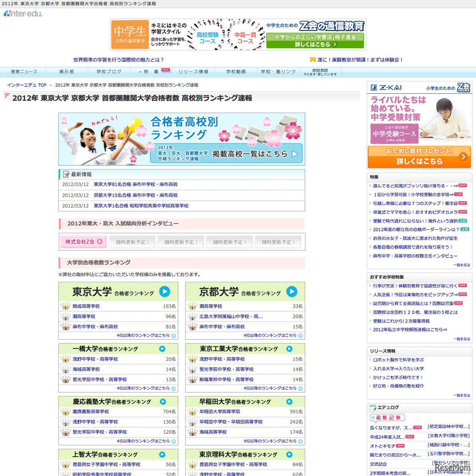Click the 東京理科大学合格者ランキング arrow icon

289,454
